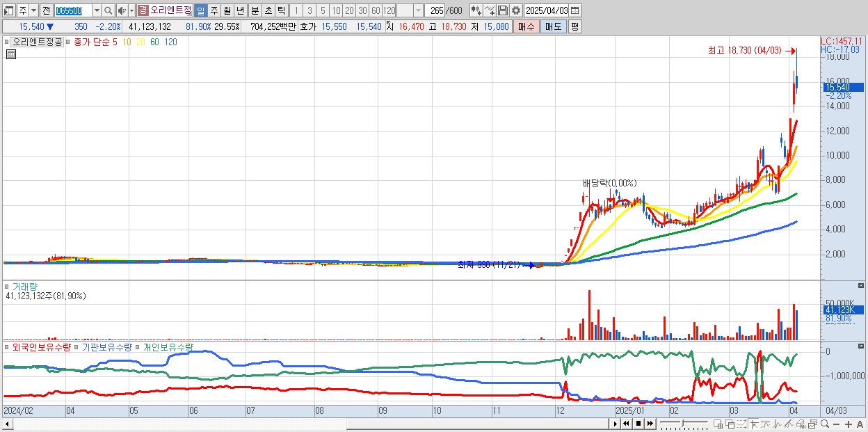
Task: Close the holdings panel with its X icon
Action: pyautogui.click(x=862, y=345)
